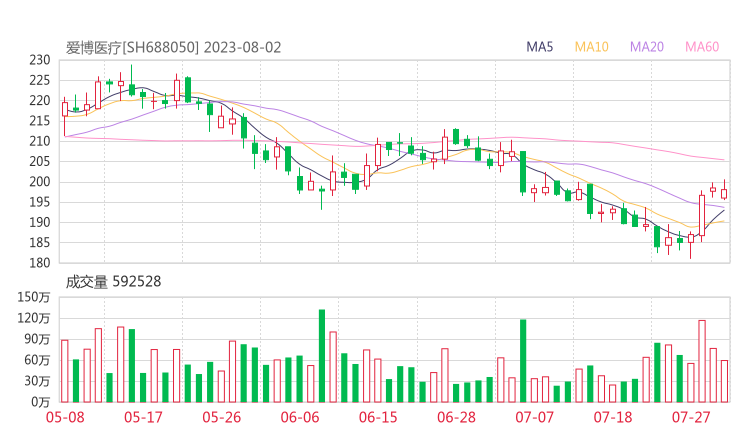Click the 30万 volume axis label
The width and height of the screenshot is (740, 440).
(37, 381)
